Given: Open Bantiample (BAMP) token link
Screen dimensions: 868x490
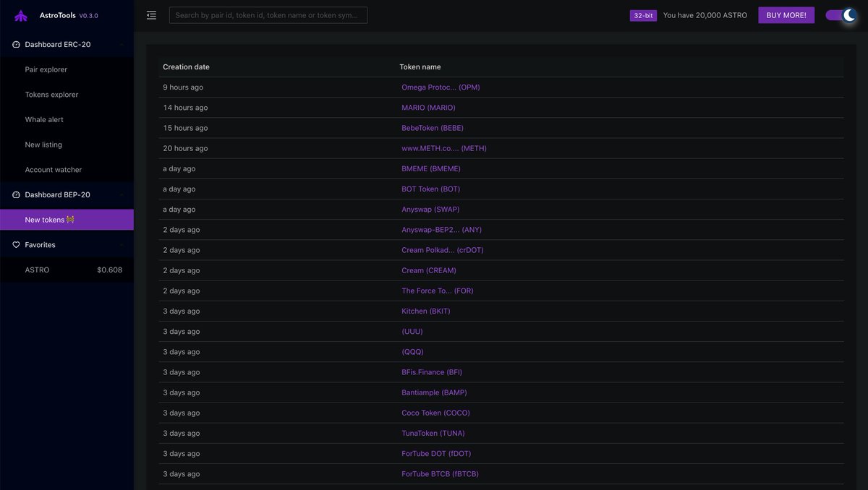Looking at the screenshot, I should click(x=434, y=392).
